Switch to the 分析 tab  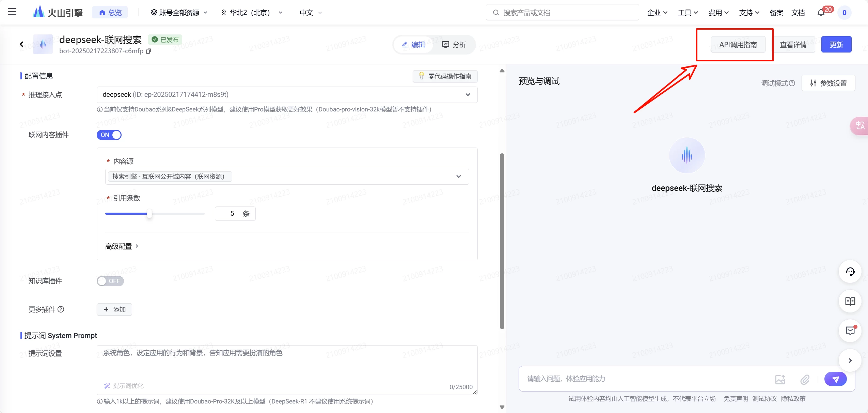click(x=454, y=45)
